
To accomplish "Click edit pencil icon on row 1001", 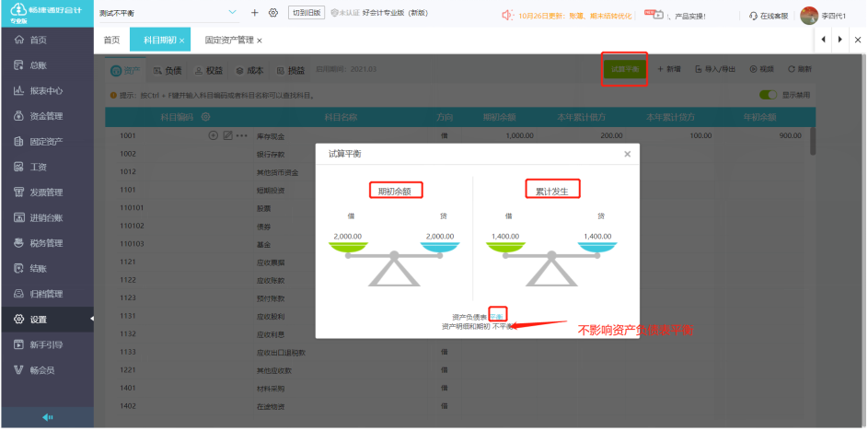I will [x=227, y=135].
